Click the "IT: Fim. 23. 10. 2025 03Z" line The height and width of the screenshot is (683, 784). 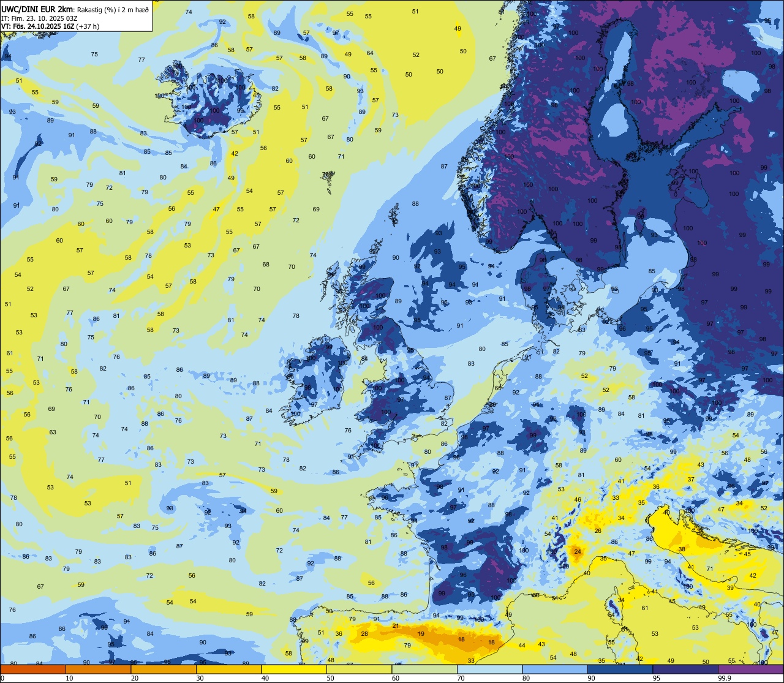(39, 18)
